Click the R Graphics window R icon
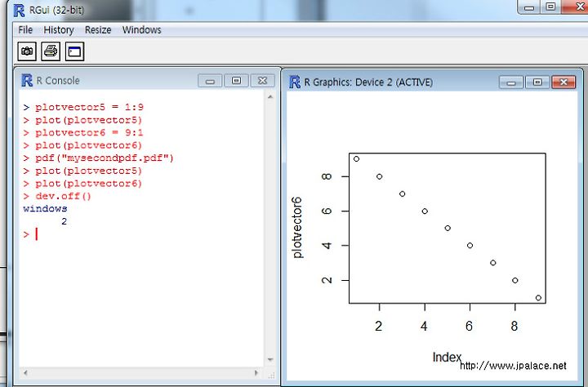The height and width of the screenshot is (387, 588). [x=295, y=82]
